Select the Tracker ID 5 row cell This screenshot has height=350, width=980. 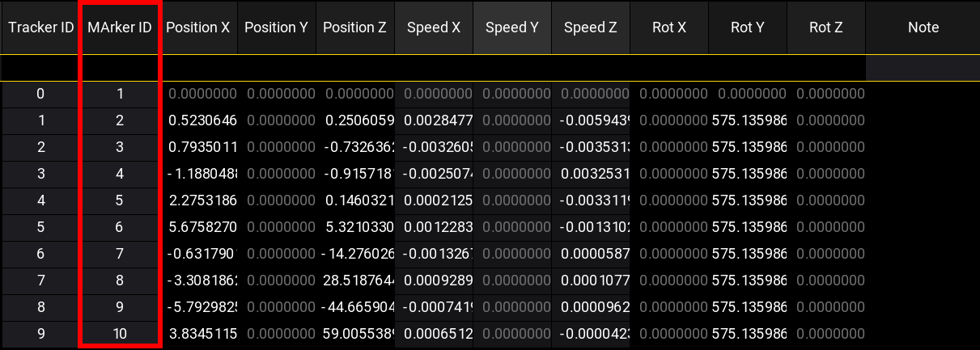point(40,227)
